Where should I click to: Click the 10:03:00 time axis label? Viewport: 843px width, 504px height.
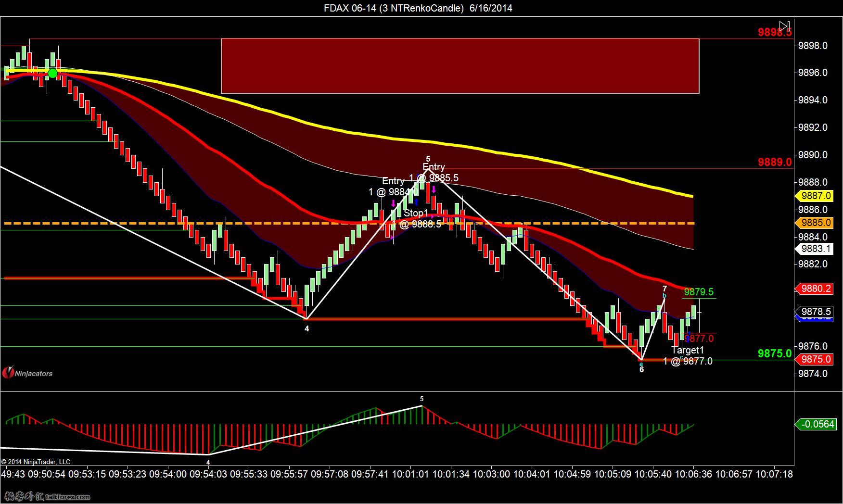pyautogui.click(x=491, y=474)
